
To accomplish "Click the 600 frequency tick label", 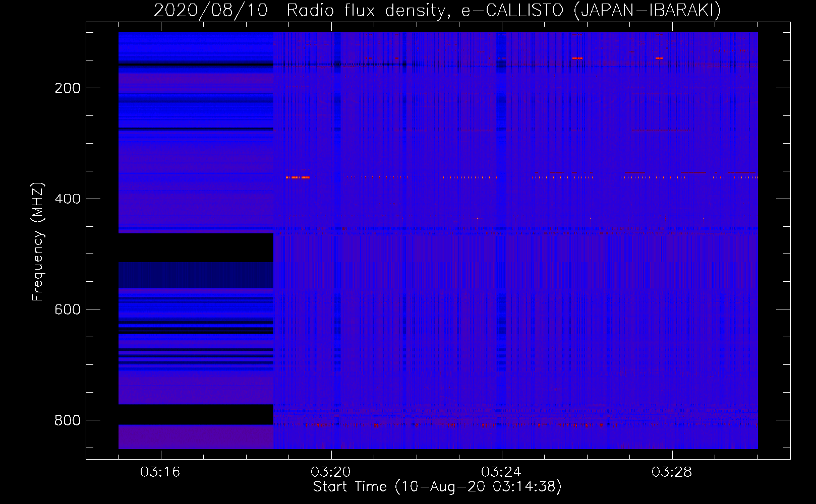I will (x=68, y=309).
